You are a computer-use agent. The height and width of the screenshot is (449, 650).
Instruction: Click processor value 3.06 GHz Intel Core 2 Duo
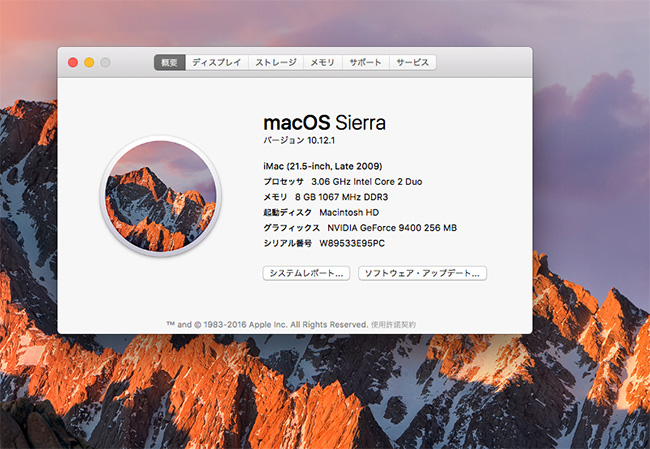click(x=366, y=182)
